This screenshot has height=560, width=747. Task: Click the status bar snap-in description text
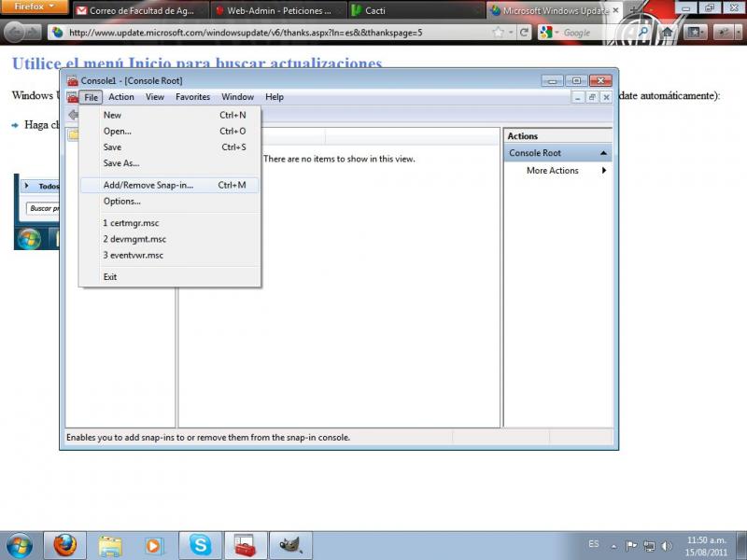[208, 438]
